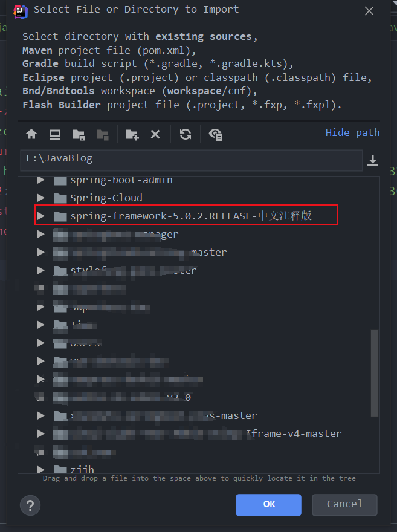Image resolution: width=397 pixels, height=532 pixels.
Task: Select spring-framework-5.0.2.RELEASE-中文注释版 folder
Action: (191, 216)
